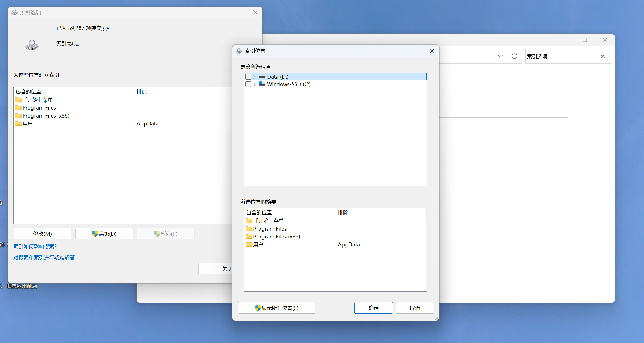Click the 包含的位置 column header in summary
The width and height of the screenshot is (644, 343).
click(259, 213)
